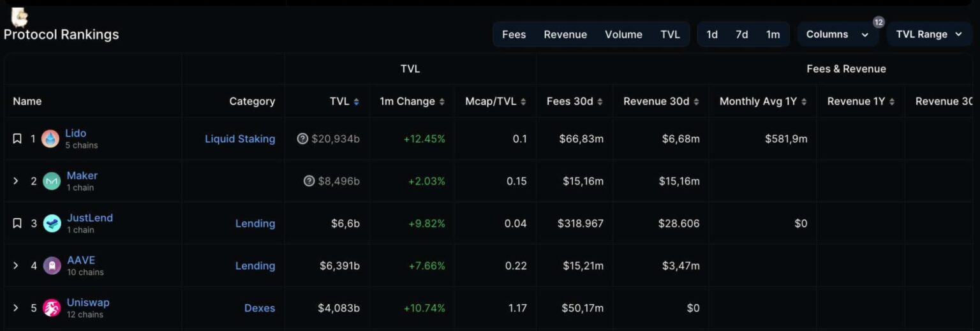
Task: Click the question mark beside Maker TVL
Action: [x=309, y=181]
